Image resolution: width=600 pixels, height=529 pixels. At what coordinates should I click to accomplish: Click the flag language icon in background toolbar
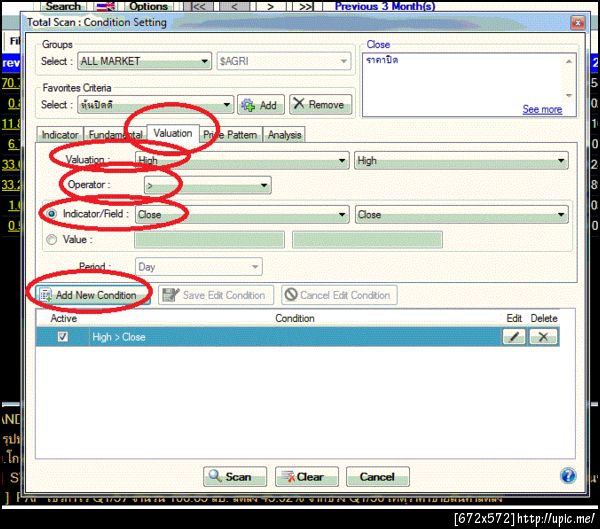point(106,6)
